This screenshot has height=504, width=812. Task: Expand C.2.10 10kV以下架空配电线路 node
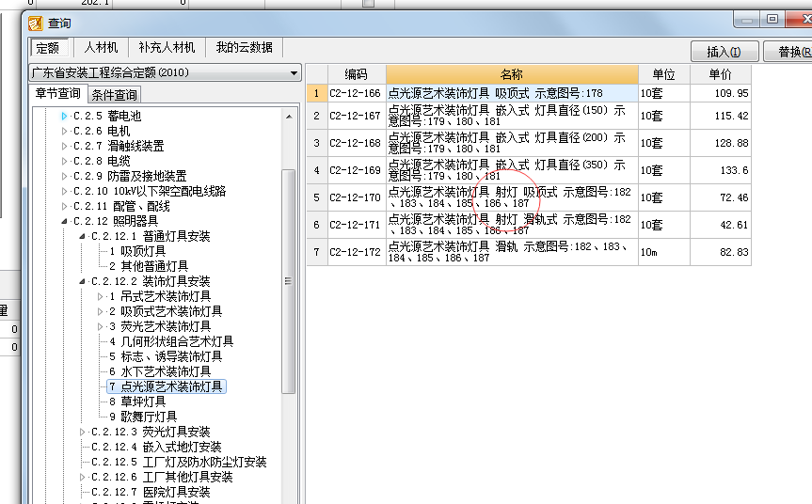[64, 191]
